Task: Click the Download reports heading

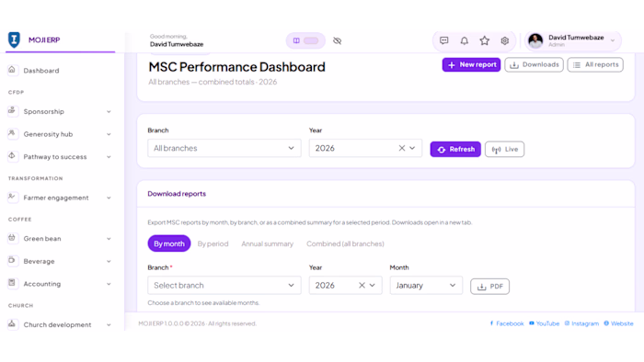Action: [177, 194]
